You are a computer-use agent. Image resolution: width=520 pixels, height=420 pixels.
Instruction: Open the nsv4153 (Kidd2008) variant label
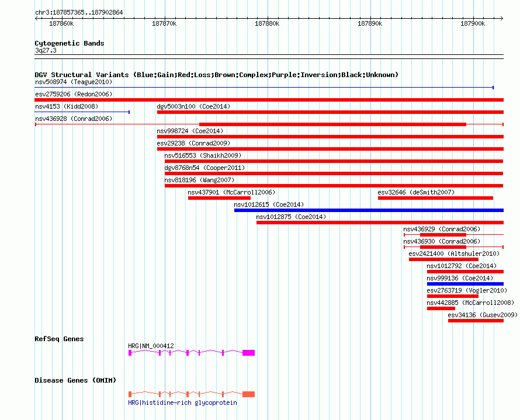(x=67, y=106)
